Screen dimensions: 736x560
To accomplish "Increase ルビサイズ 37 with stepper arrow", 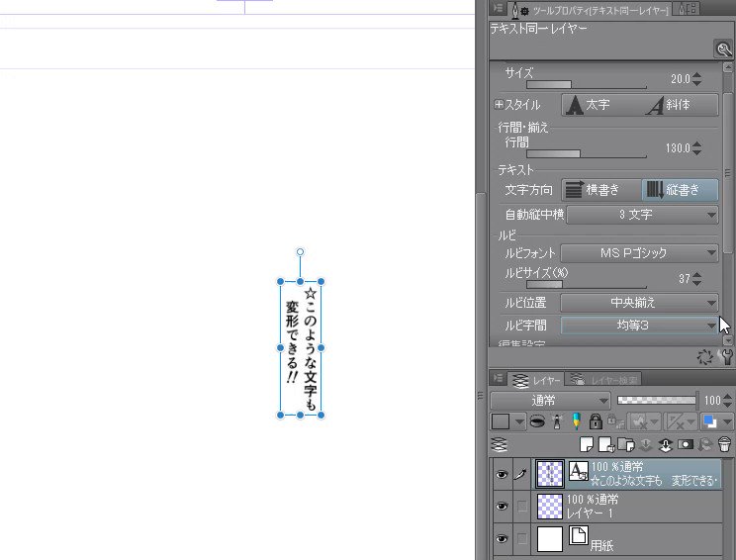I will [x=697, y=275].
